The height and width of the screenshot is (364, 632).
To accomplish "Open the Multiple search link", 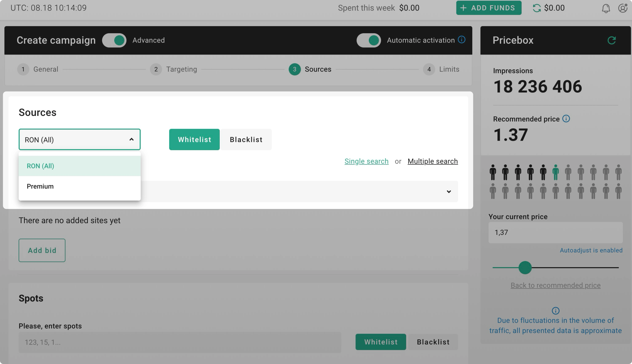I will pos(432,161).
